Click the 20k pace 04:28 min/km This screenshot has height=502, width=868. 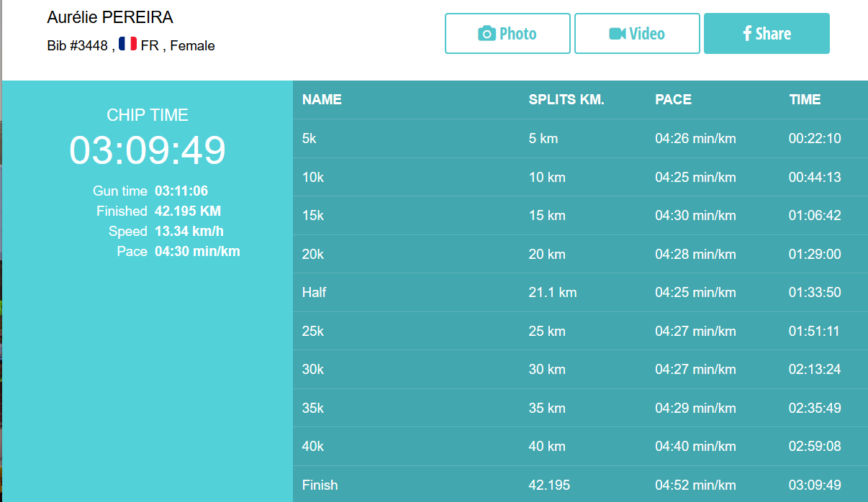[695, 255]
